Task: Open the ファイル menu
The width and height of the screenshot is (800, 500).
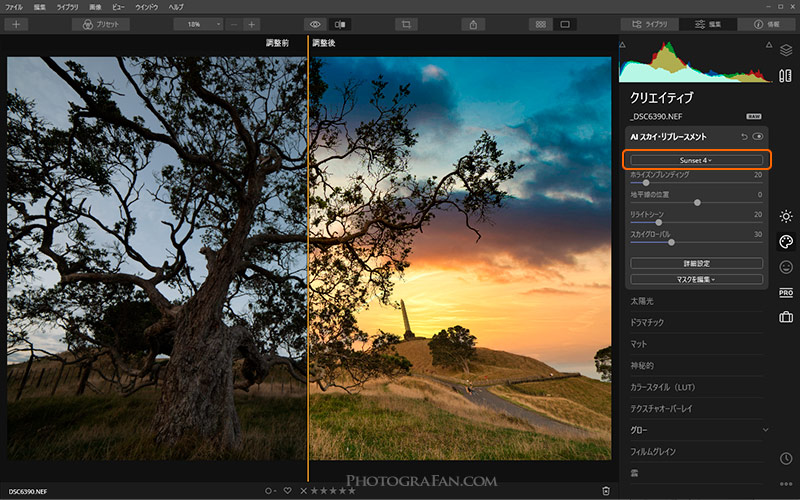Action: [14, 7]
